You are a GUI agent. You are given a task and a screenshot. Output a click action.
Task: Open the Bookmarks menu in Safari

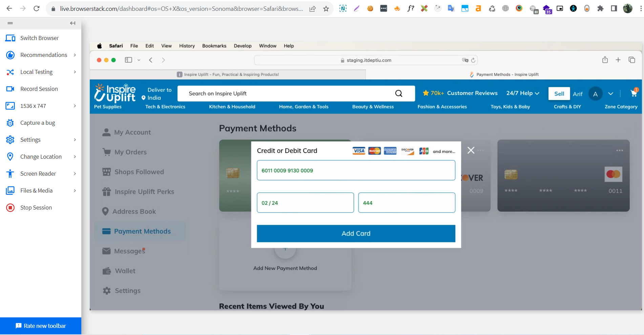pyautogui.click(x=214, y=46)
